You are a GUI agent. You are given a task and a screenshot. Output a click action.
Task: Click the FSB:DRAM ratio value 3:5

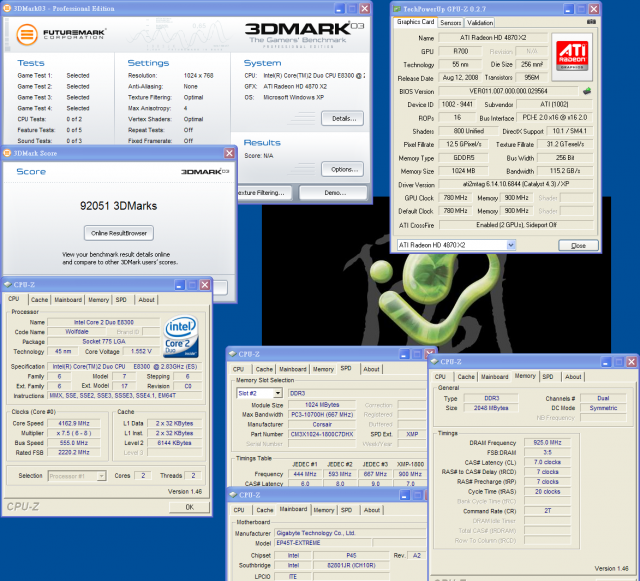pos(547,452)
